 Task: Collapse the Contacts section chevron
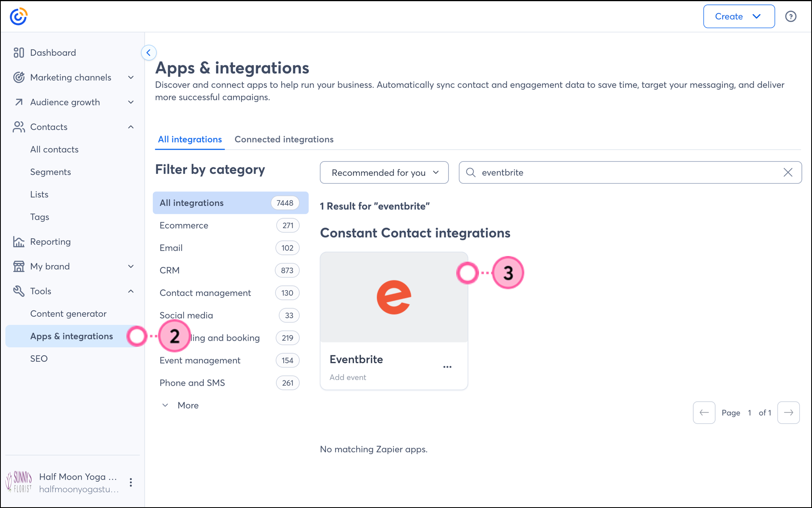tap(131, 127)
